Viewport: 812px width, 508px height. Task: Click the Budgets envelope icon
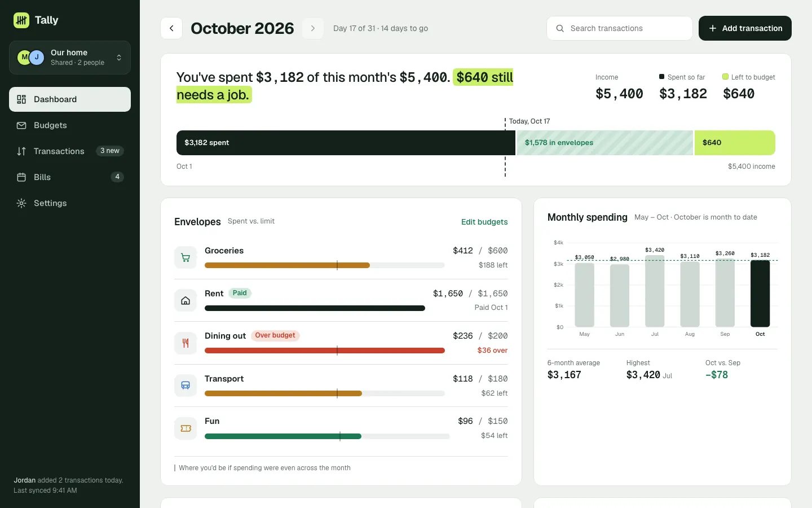pyautogui.click(x=21, y=125)
